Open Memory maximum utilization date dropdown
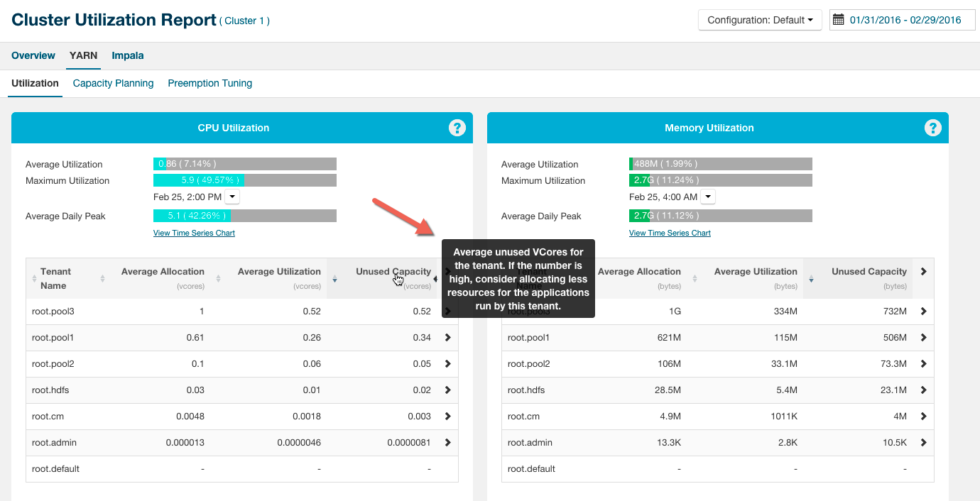 708,197
